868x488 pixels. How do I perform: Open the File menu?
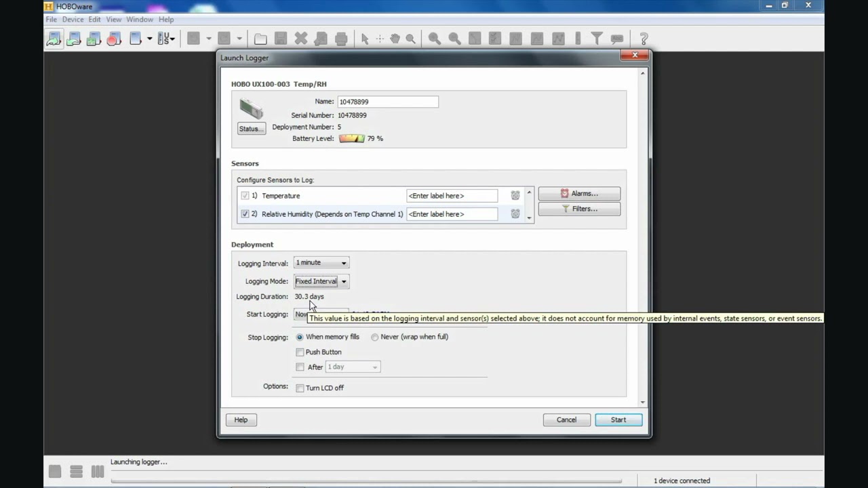point(52,19)
